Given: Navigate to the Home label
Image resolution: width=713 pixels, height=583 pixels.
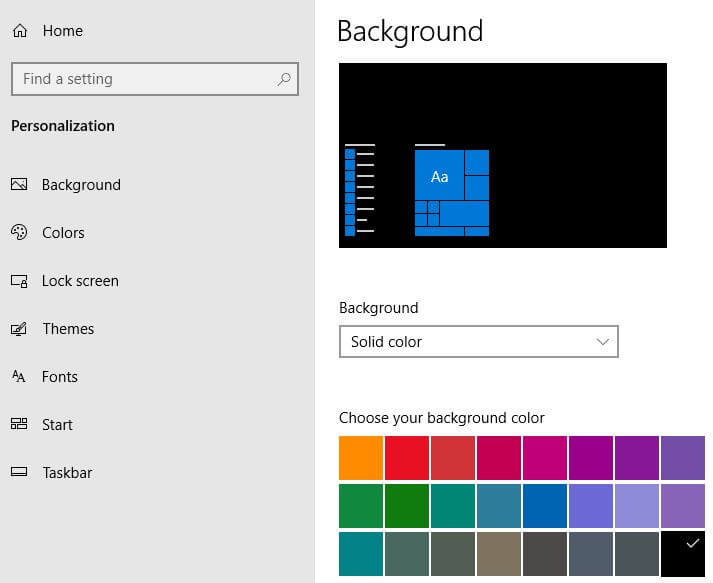Looking at the screenshot, I should coord(62,31).
